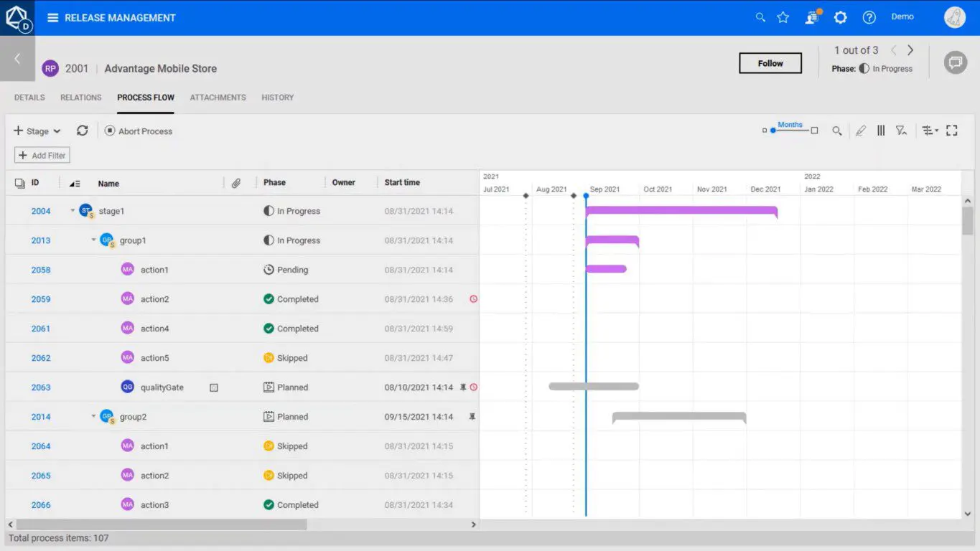Open item ID 2004 link
Screen dimensions: 980x551
41,211
